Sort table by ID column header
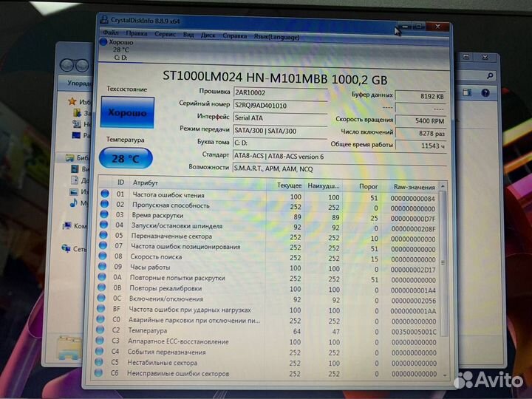The height and width of the screenshot is (399, 532). pos(120,183)
